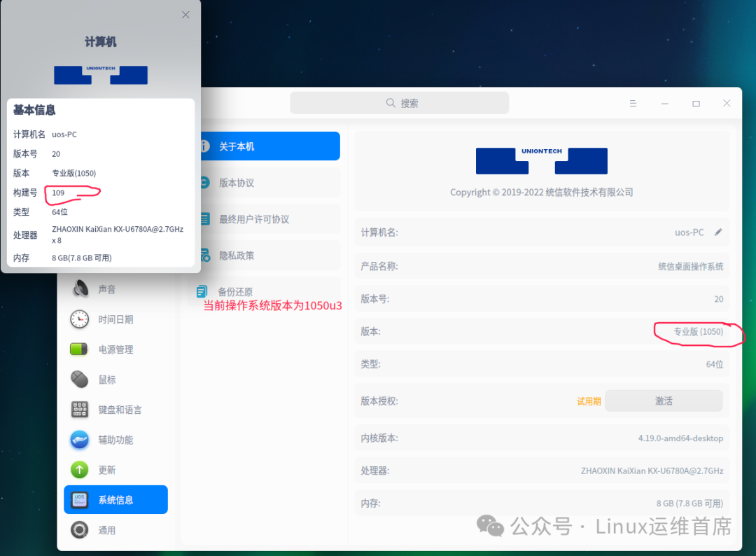This screenshot has width=756, height=556.
Task: Open Edition License (版本协议) page
Action: coord(270,183)
